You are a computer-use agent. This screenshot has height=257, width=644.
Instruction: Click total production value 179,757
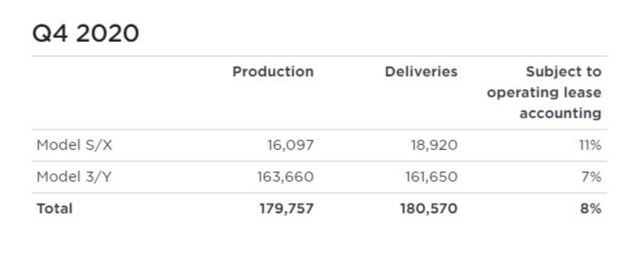(x=286, y=208)
